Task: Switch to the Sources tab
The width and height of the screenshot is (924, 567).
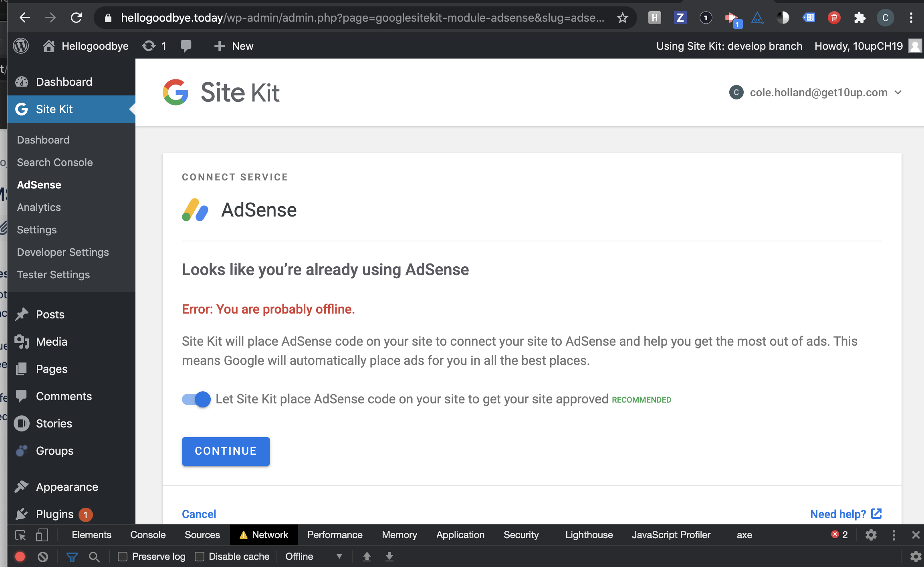Action: click(202, 535)
